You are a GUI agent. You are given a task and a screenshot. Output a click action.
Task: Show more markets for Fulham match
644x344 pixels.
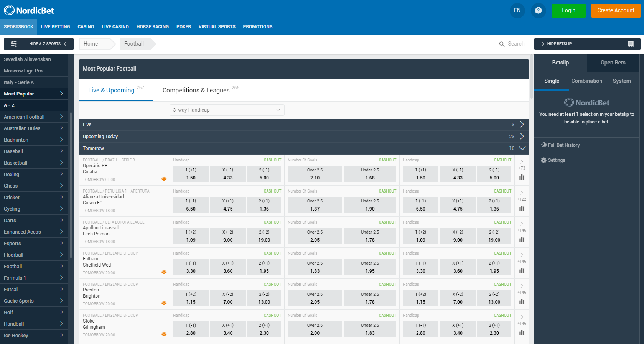pos(522,258)
